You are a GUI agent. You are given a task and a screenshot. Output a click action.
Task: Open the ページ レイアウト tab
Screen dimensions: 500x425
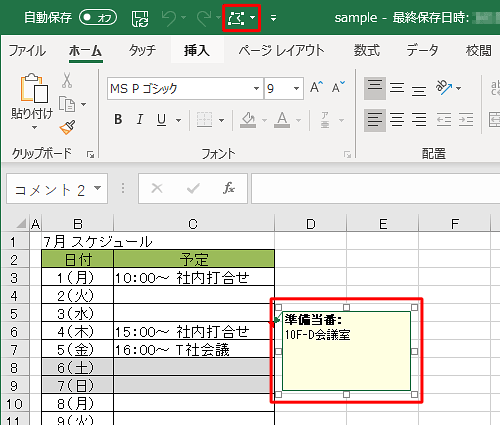tap(281, 51)
